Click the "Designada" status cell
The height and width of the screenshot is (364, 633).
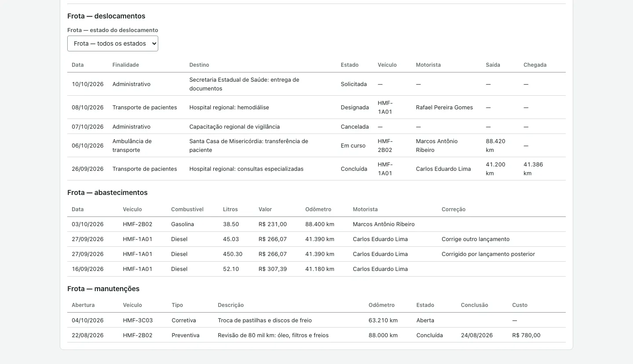coord(355,108)
